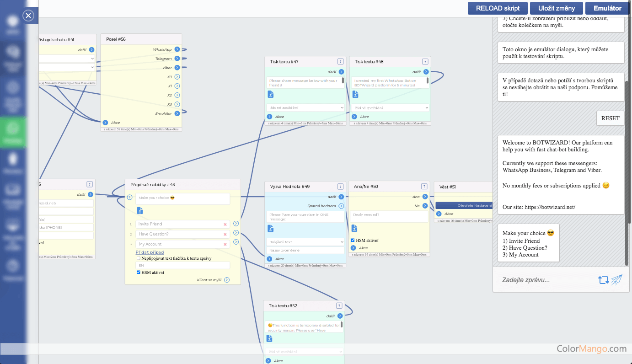The width and height of the screenshot is (632, 364).
Task: Click the WhatsApp output connector in Posel #56
Action: [x=177, y=49]
